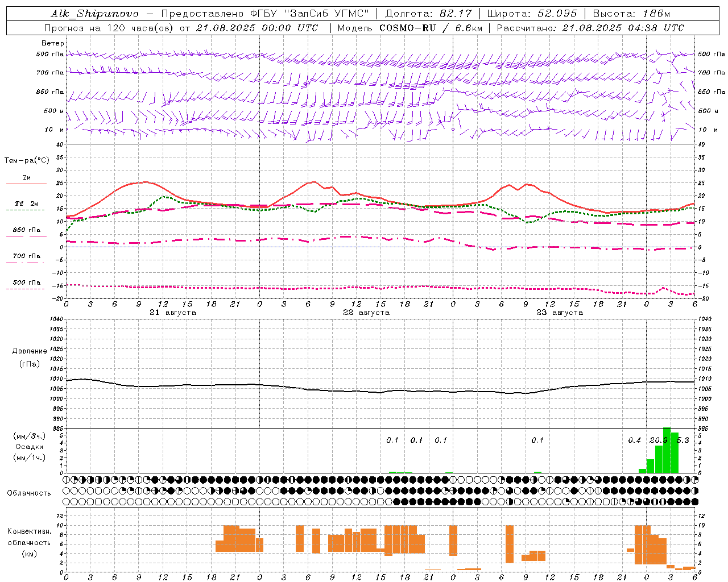
Task: Click the Давление pressure label
Action: pos(30,351)
